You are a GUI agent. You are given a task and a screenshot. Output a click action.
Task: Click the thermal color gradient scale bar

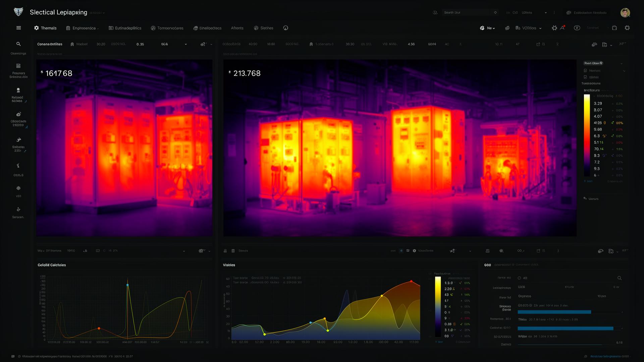tap(587, 135)
